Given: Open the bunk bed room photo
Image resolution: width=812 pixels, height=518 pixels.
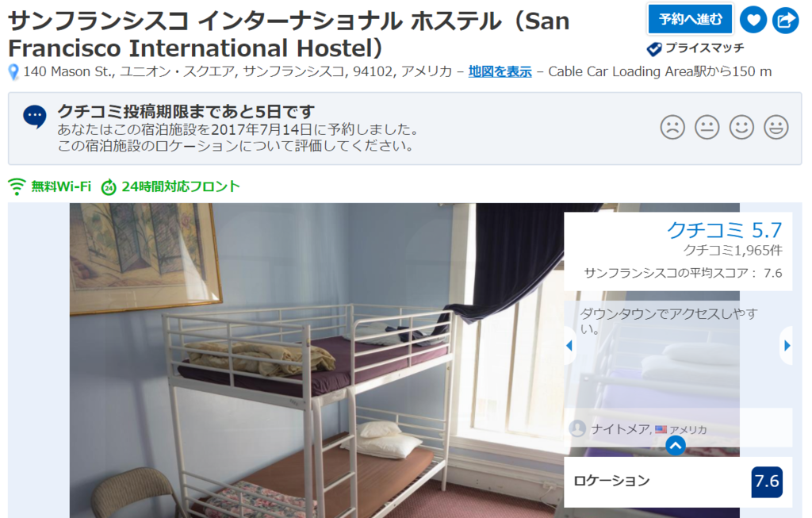Looking at the screenshot, I should click(316, 360).
